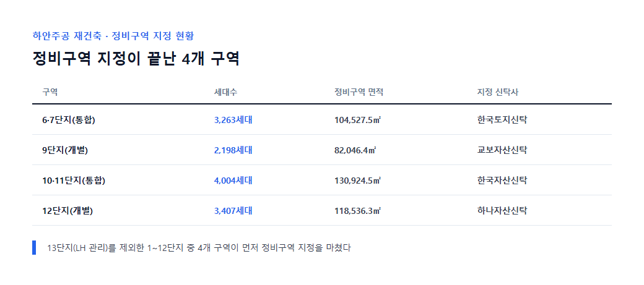Click the '104,527.5㎡' area cell
This screenshot has width=644, height=285.
(x=358, y=120)
